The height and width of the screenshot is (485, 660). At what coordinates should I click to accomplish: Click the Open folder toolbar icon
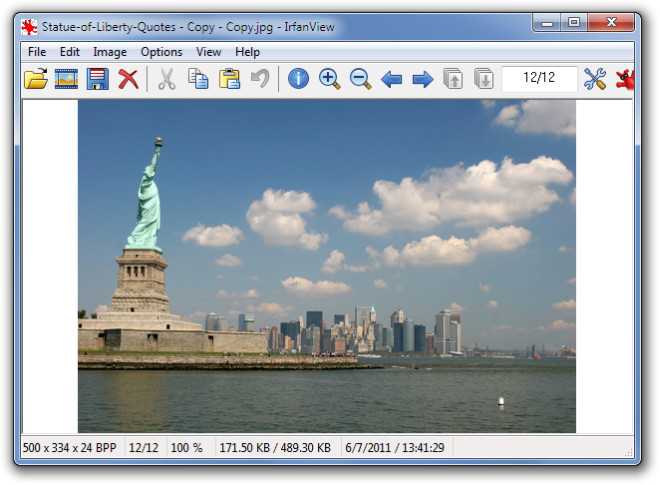coord(36,79)
